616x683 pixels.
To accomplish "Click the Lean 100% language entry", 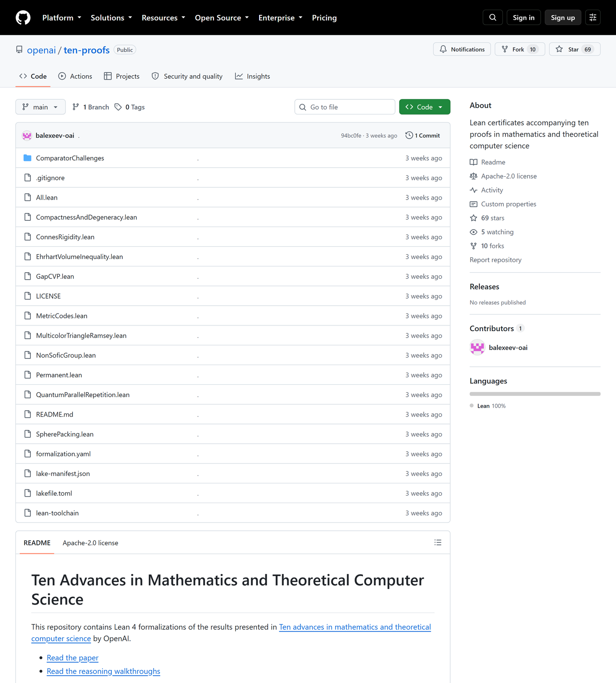I will click(488, 406).
